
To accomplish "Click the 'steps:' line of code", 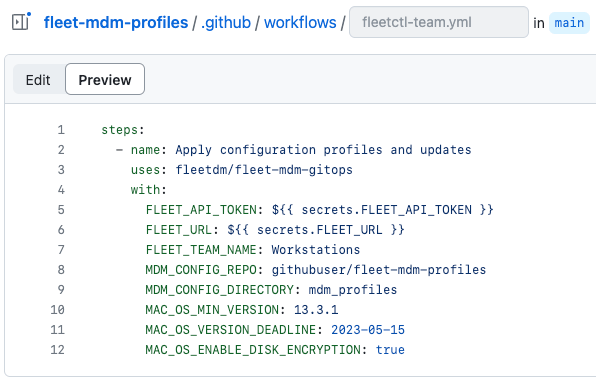I will click(123, 130).
